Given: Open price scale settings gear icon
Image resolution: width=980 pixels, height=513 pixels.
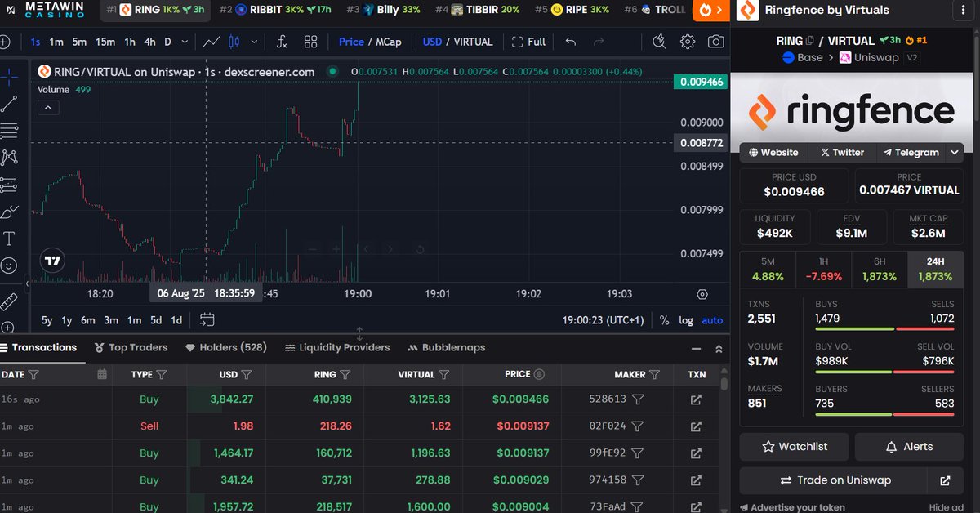Looking at the screenshot, I should [x=702, y=294].
